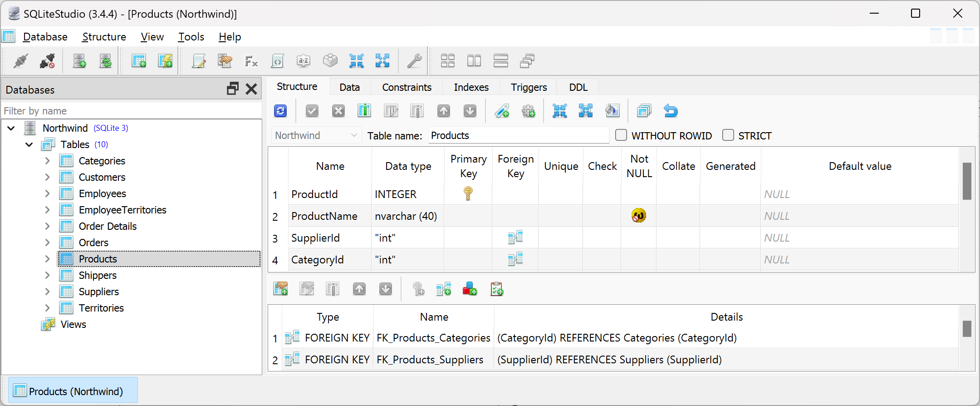
Task: Collapse the Tables node
Action: tap(29, 145)
